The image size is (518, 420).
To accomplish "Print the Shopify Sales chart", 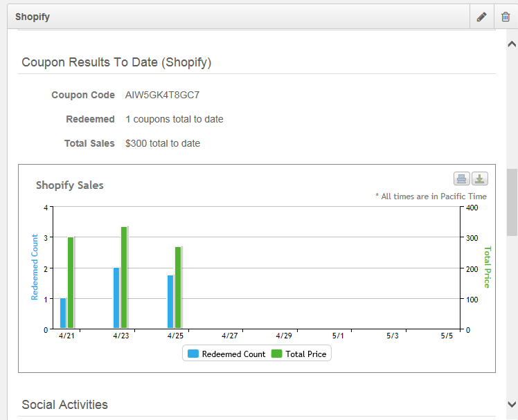I will tap(461, 179).
